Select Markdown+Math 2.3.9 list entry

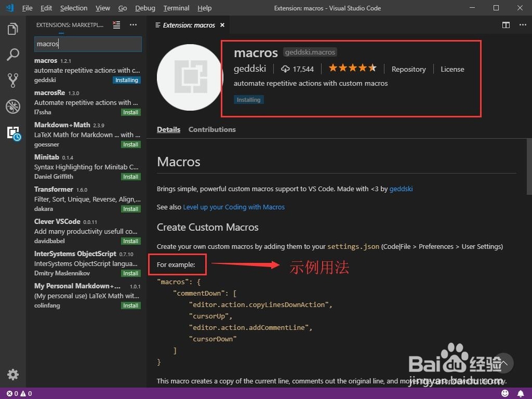[x=87, y=135]
